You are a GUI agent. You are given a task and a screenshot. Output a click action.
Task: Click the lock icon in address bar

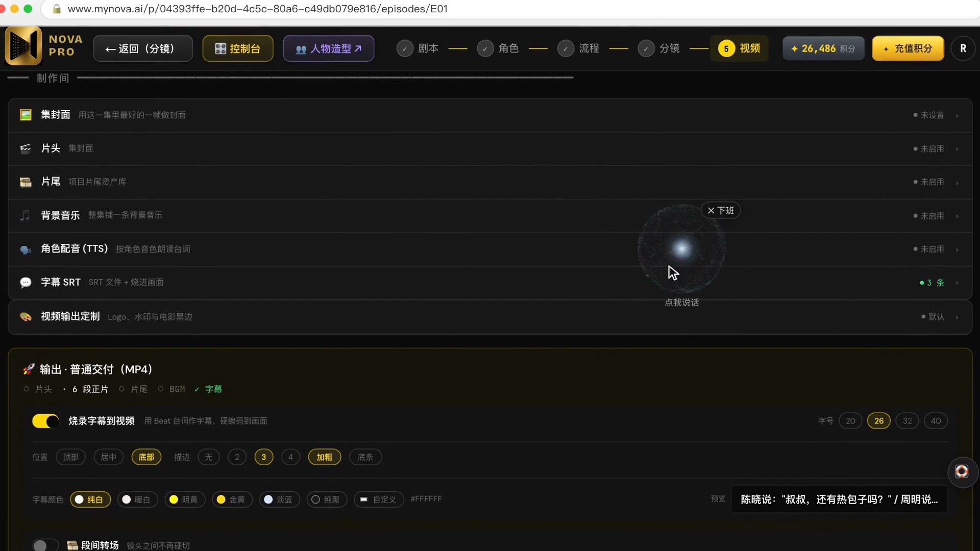pyautogui.click(x=57, y=9)
